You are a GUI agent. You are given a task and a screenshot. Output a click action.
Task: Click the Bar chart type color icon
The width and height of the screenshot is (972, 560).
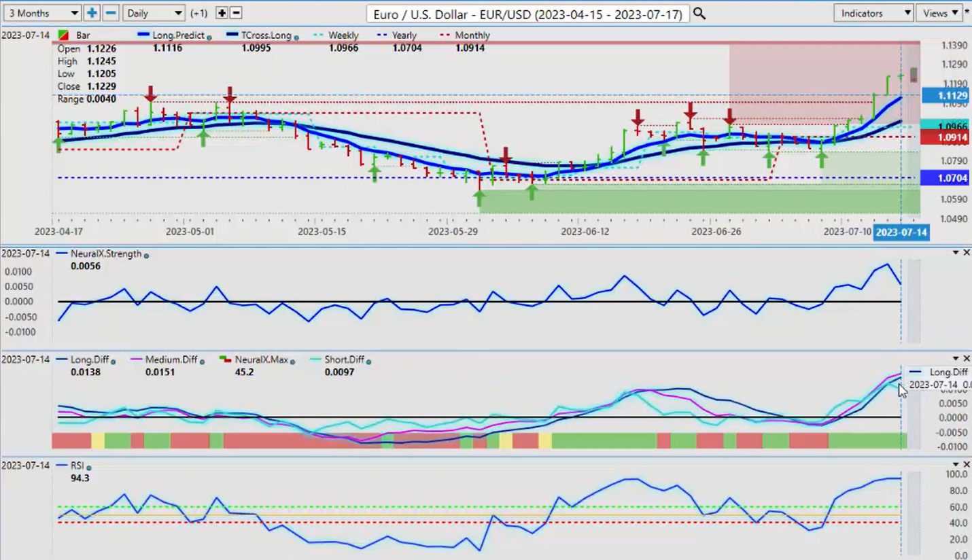63,35
